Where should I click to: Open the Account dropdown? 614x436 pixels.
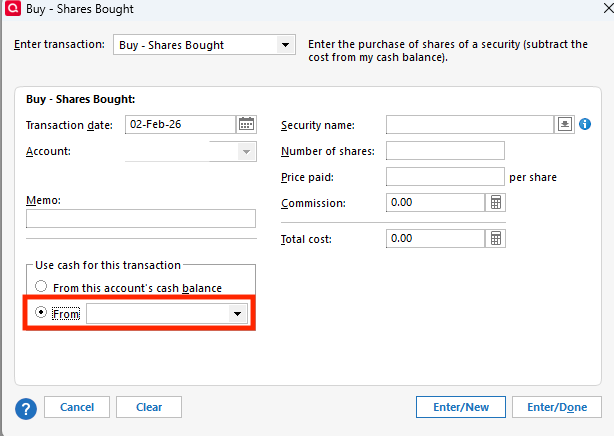click(245, 152)
